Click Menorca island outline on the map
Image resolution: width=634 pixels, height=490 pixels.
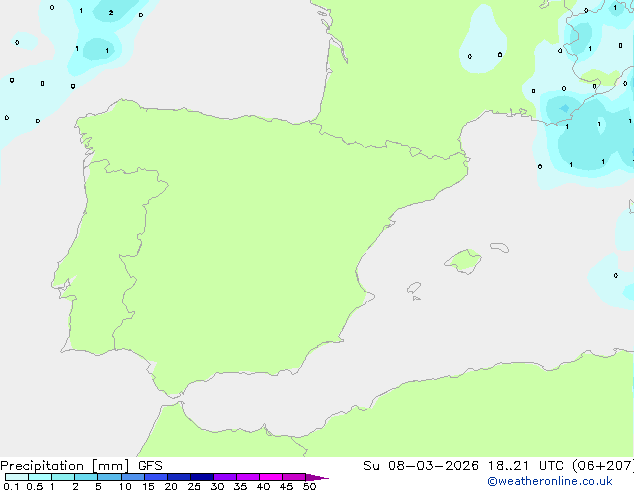tap(499, 247)
